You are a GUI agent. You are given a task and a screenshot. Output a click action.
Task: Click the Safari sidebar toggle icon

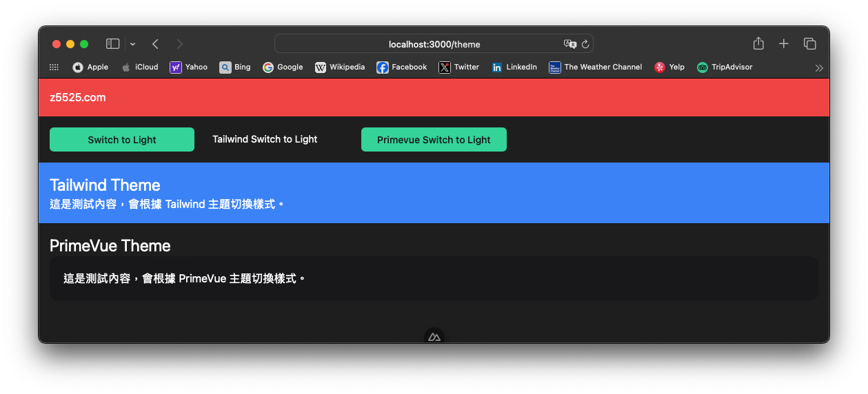point(112,44)
